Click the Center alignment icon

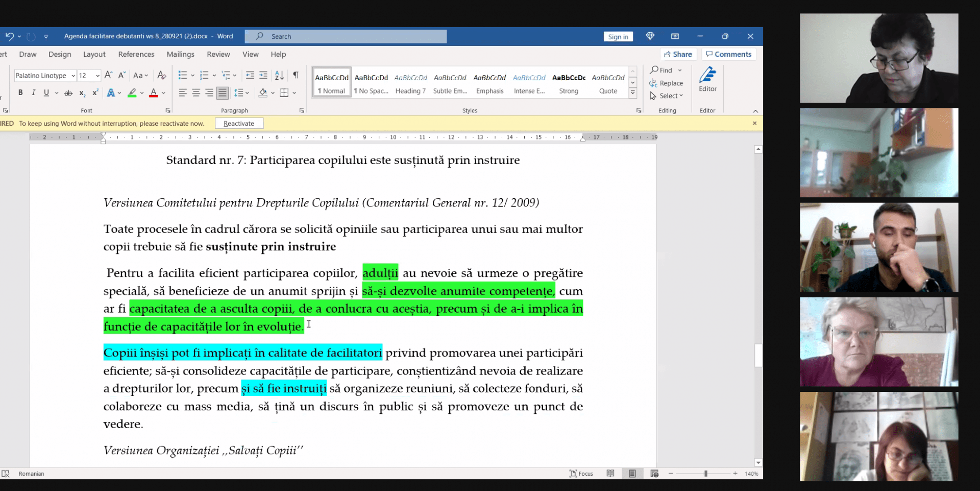click(196, 92)
